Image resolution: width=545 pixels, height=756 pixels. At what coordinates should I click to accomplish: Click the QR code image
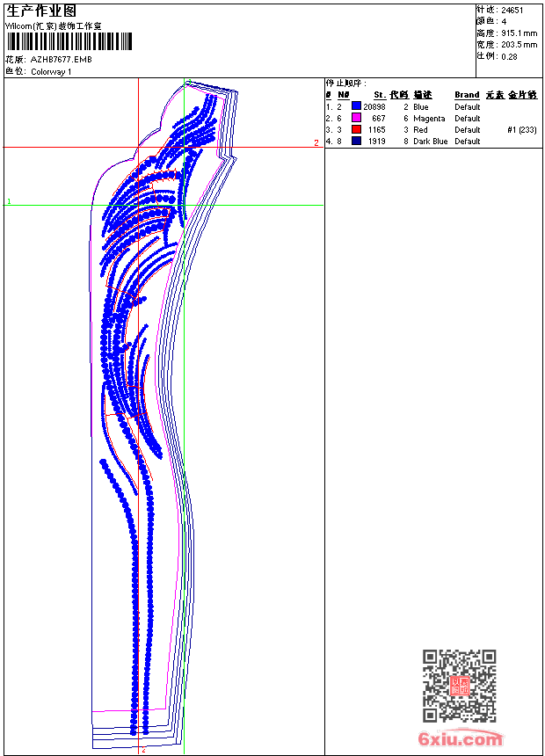coord(459,686)
